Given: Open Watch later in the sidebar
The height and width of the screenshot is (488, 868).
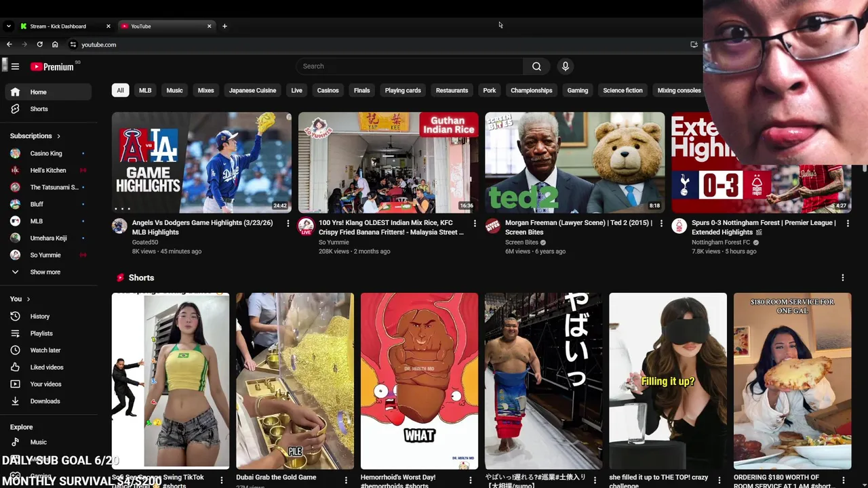Looking at the screenshot, I should point(47,350).
